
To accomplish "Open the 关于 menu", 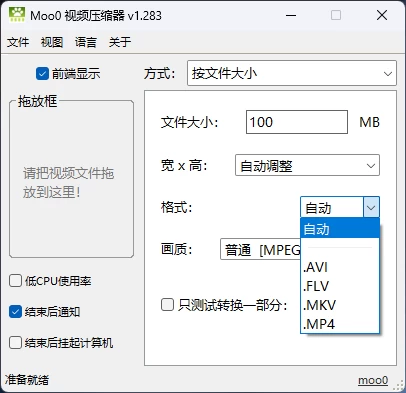I will 120,42.
